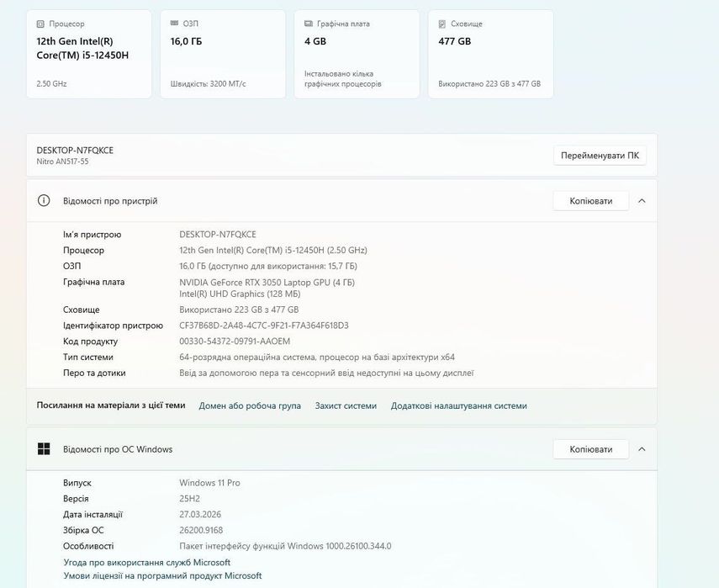Click the Код продукту label
Screen dimensions: 719x588
90,342
